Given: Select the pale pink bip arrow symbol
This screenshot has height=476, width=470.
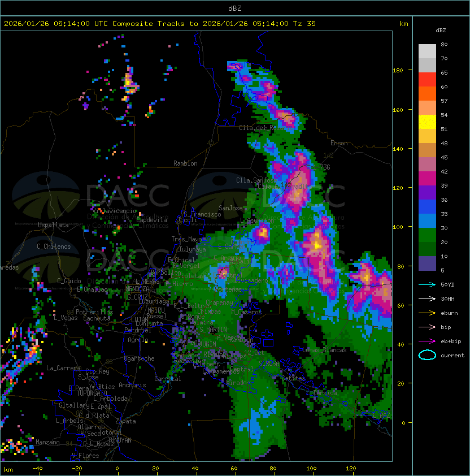Looking at the screenshot, I should [x=427, y=327].
